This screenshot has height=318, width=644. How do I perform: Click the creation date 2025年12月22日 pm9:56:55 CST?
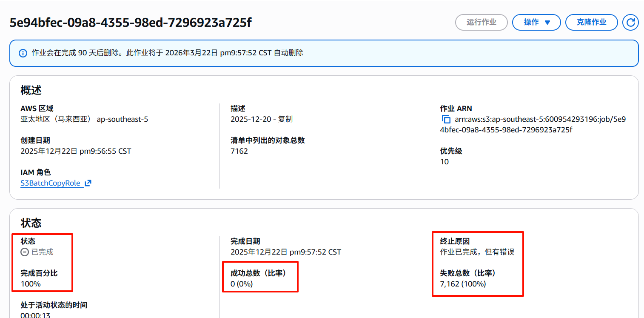76,151
